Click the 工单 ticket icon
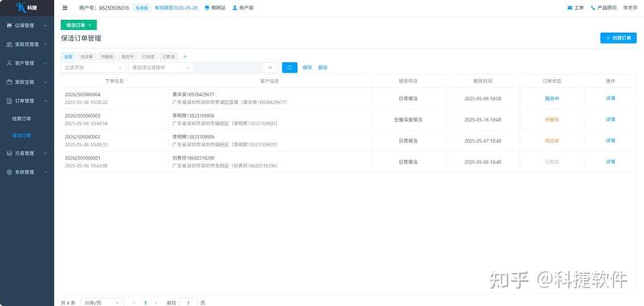Image resolution: width=644 pixels, height=306 pixels. coord(570,8)
